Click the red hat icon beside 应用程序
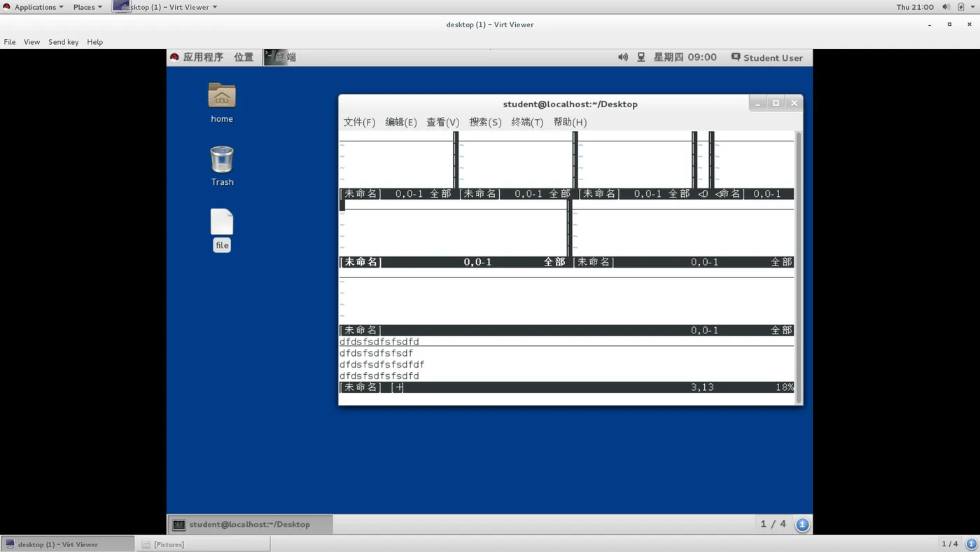The height and width of the screenshot is (552, 980). [x=174, y=57]
